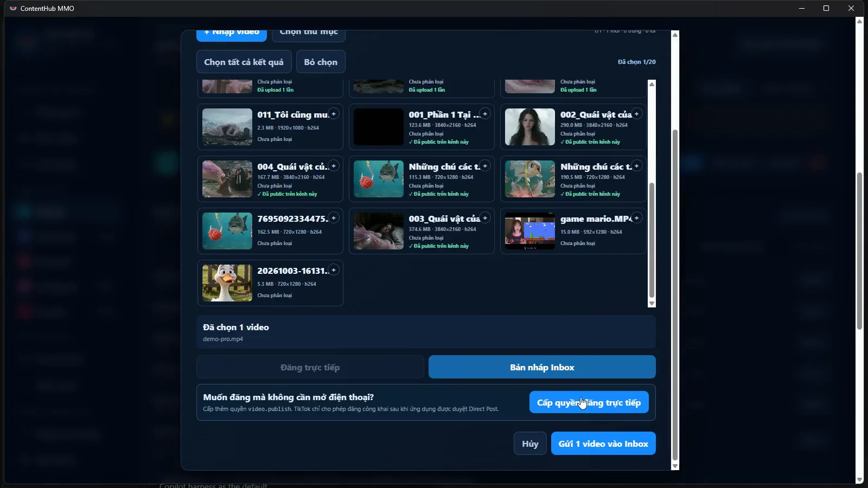Click the plus icon on 7695092334475 card
The image size is (868, 488).
point(334,218)
